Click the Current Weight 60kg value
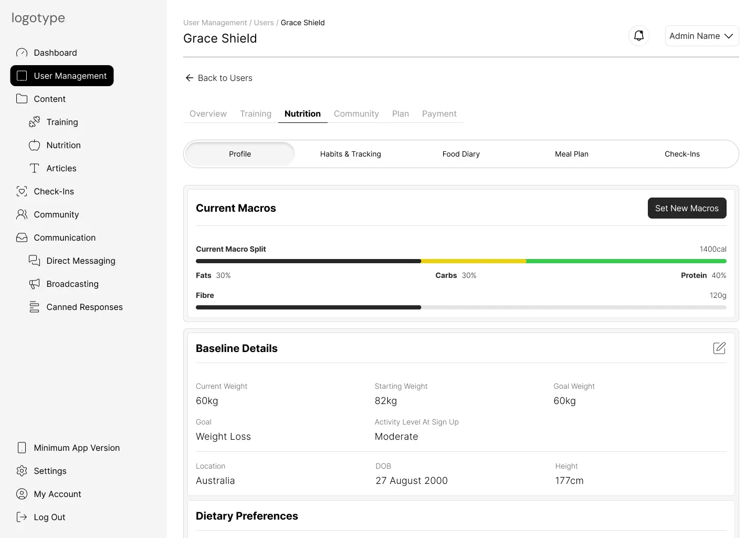 (207, 401)
